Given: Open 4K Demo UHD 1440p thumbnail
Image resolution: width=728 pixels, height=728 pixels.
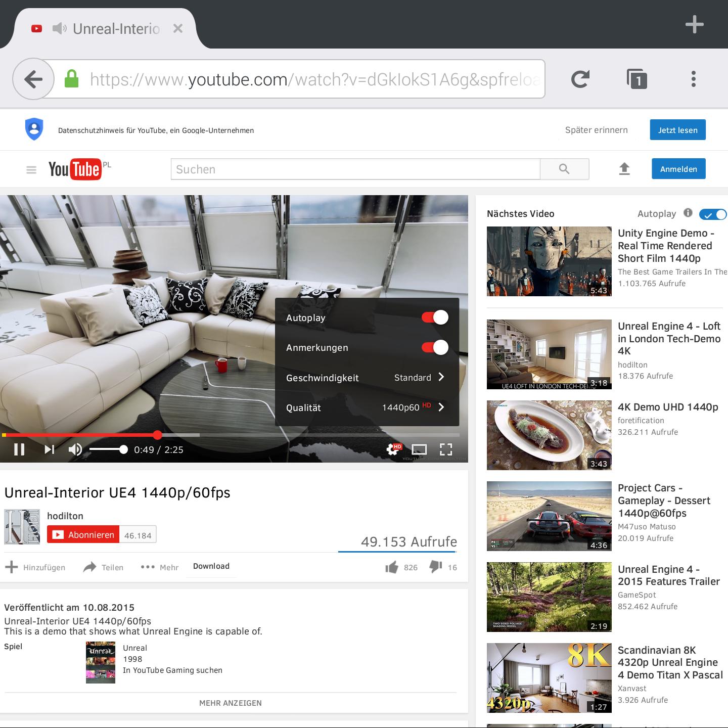Looking at the screenshot, I should pos(549,435).
